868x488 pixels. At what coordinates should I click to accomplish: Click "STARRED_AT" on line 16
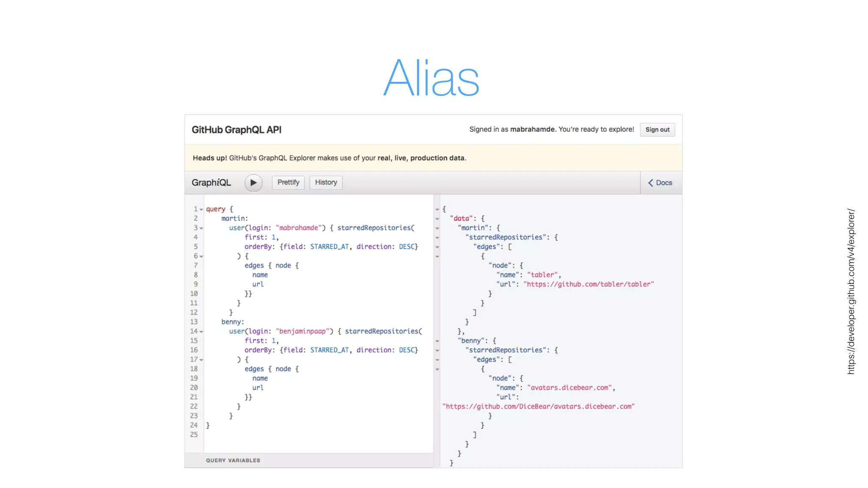coord(329,350)
